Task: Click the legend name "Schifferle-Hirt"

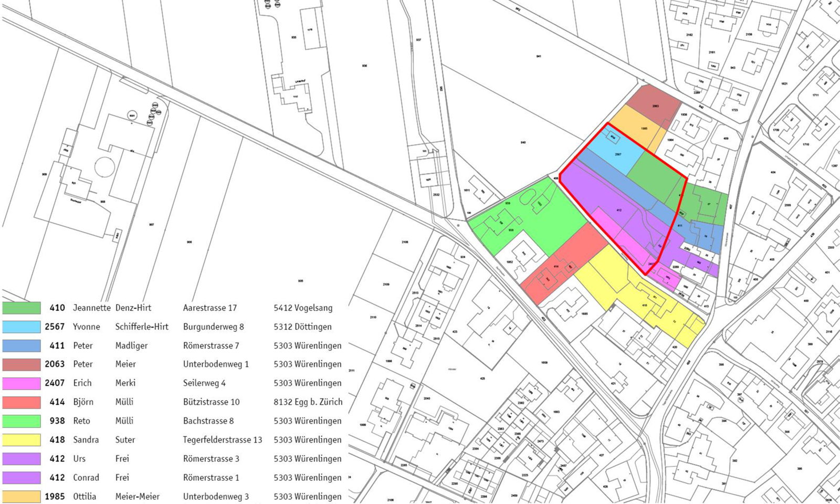Action: tap(142, 327)
